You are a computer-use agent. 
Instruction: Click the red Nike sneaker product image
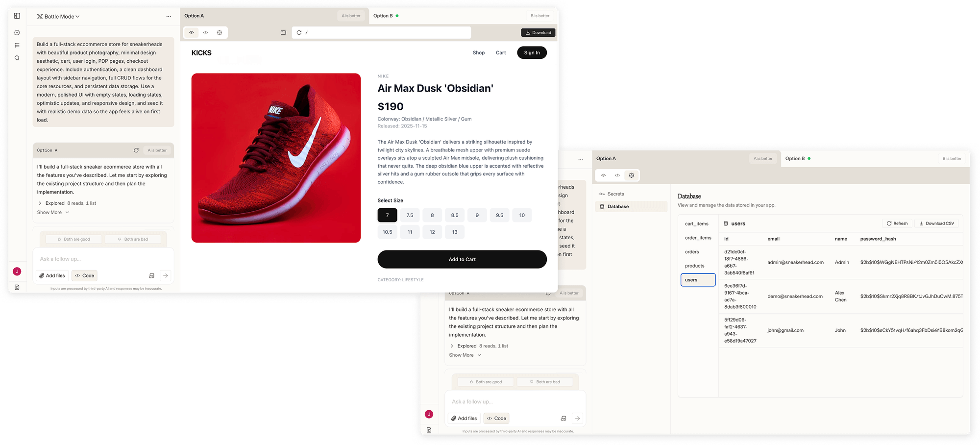point(276,158)
